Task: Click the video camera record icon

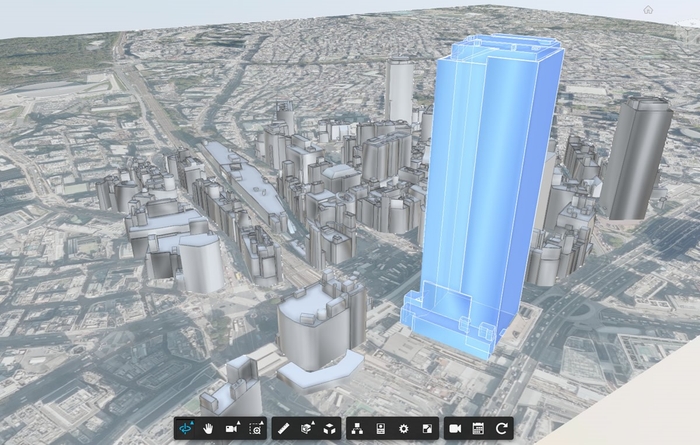Action: 454,428
